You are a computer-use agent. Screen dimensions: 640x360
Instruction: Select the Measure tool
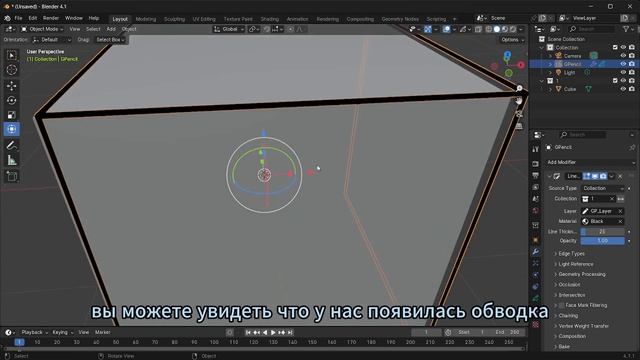11,160
